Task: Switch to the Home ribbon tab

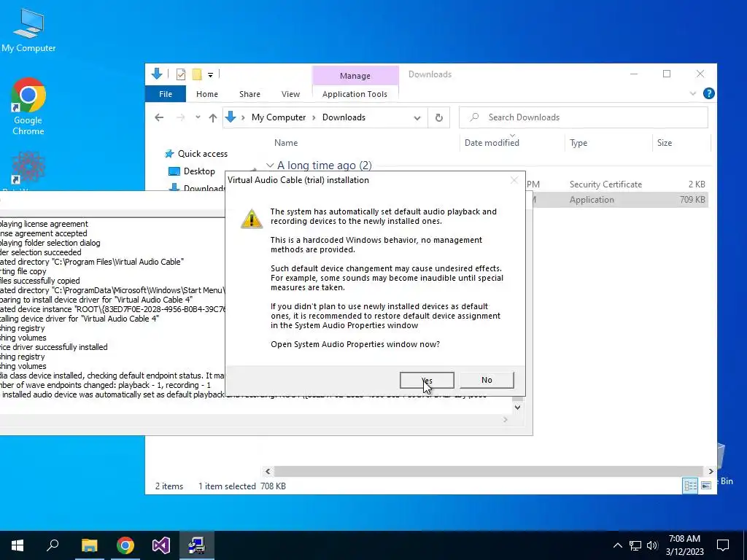Action: [x=206, y=94]
